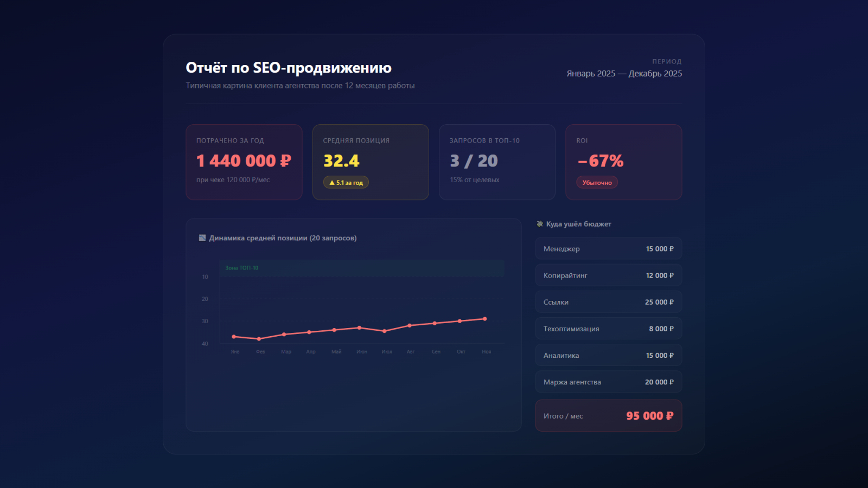Image resolution: width=868 pixels, height=488 pixels.
Task: Click the month label "Июл" on the chart
Action: [x=387, y=352]
